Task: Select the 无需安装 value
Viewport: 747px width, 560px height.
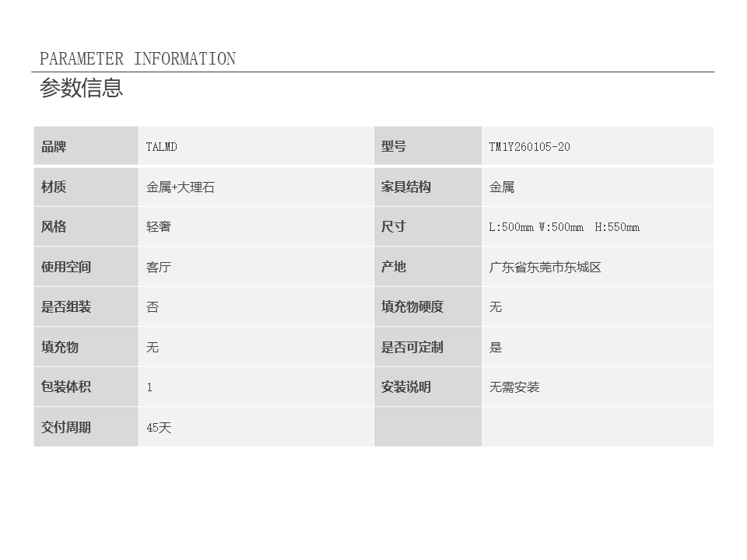Action: point(514,387)
